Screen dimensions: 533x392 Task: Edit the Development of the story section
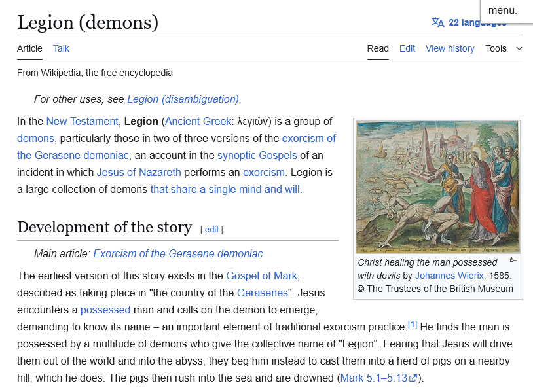point(211,230)
